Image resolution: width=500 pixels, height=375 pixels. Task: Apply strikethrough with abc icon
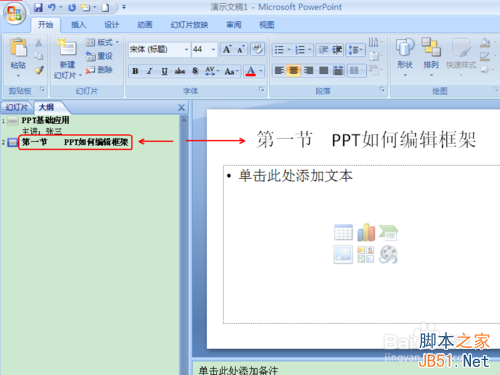click(180, 71)
